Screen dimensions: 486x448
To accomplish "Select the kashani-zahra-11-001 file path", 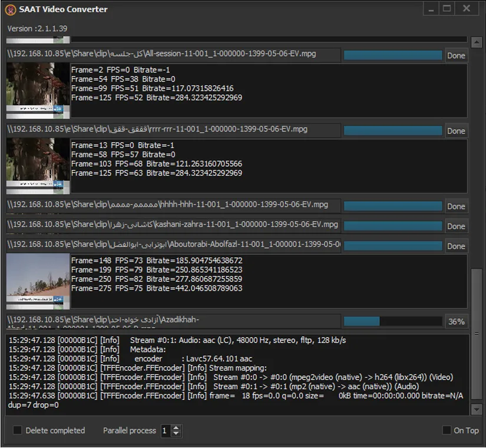I will tap(173, 225).
